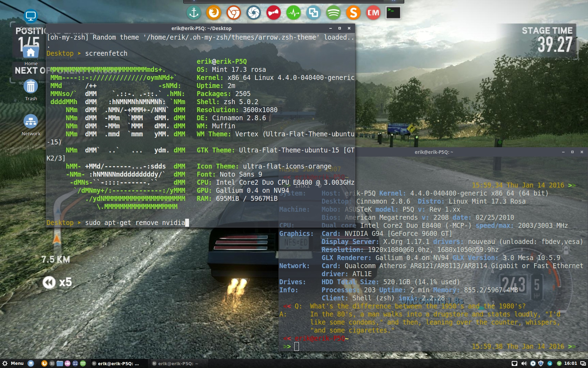Open the red CM dock icon
The width and height of the screenshot is (588, 368).
[x=373, y=13]
